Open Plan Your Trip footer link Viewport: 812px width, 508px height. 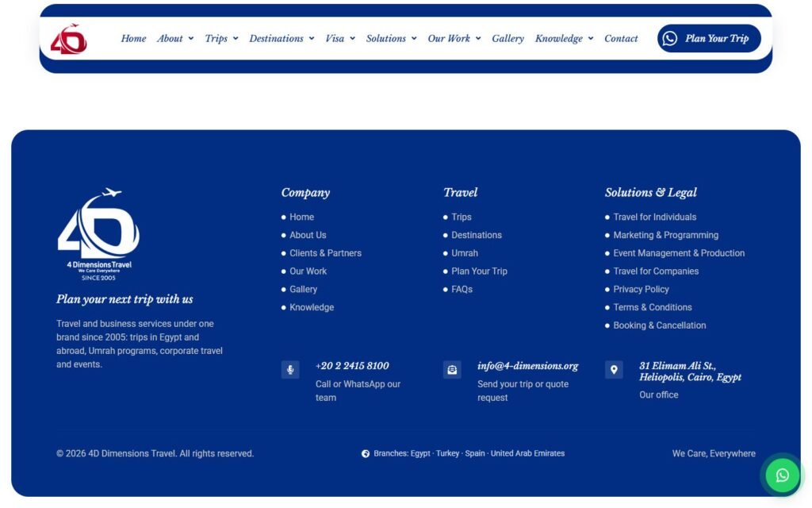pyautogui.click(x=480, y=271)
